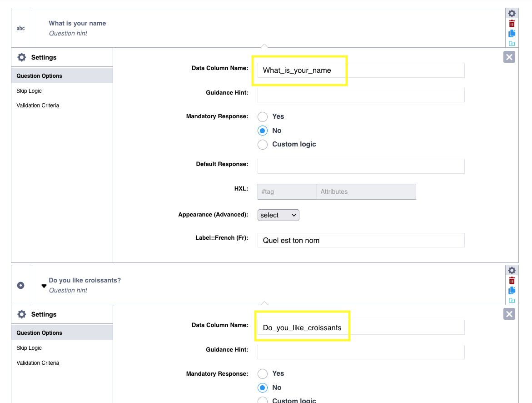Image resolution: width=532 pixels, height=403 pixels.
Task: Click the select-one radio type icon
Action: [x=21, y=285]
